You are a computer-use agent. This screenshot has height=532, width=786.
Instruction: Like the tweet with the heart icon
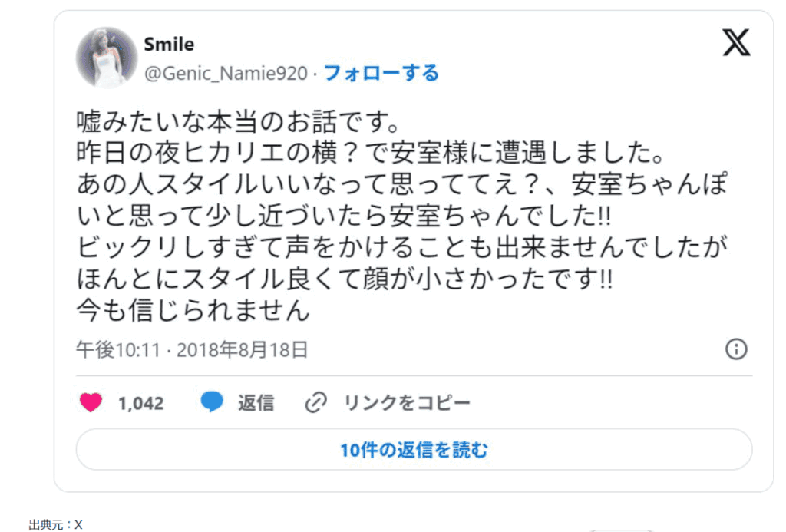91,402
